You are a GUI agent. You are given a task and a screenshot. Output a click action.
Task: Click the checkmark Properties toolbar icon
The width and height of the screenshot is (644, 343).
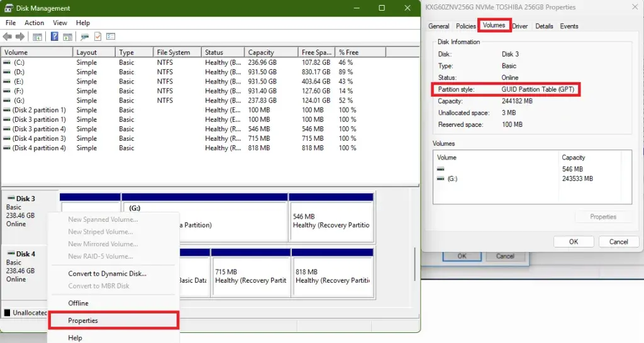point(97,36)
